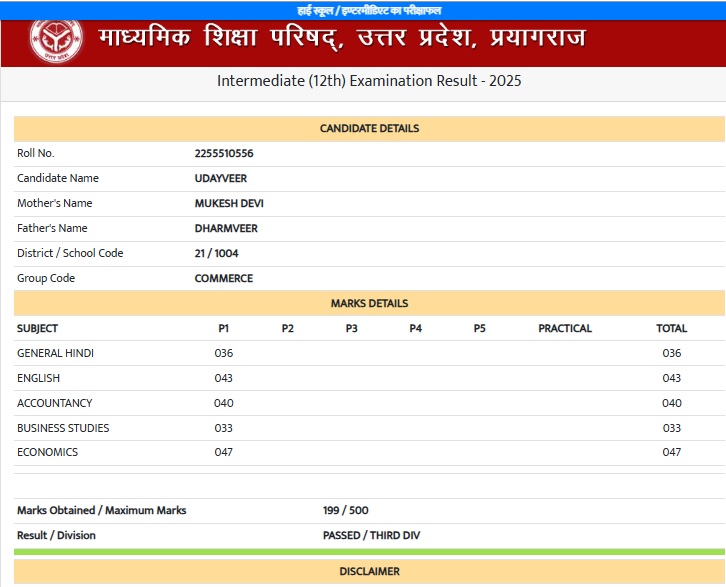Click the SUBJECT column header

click(x=38, y=329)
